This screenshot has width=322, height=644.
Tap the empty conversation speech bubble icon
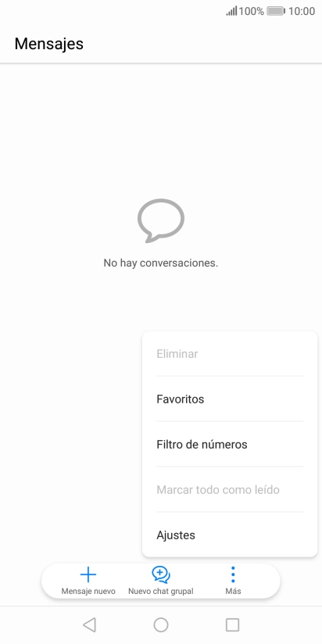coord(160,220)
